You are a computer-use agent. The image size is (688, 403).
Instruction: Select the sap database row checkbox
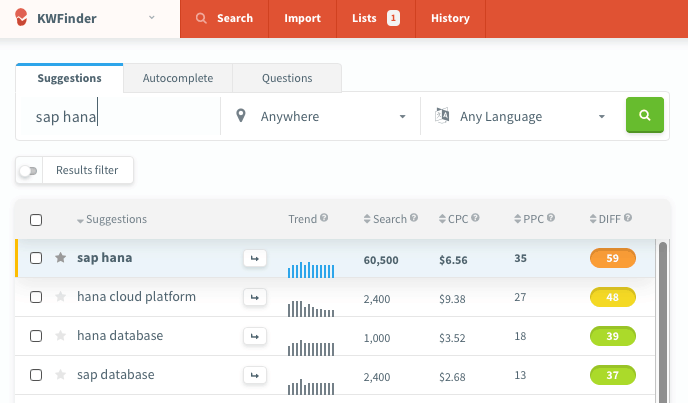click(36, 375)
